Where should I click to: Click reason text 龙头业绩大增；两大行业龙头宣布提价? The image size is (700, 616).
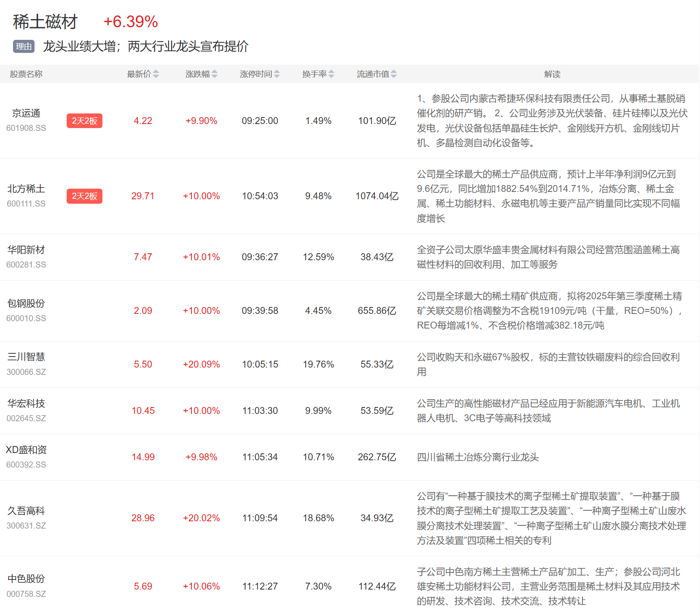coord(146,46)
